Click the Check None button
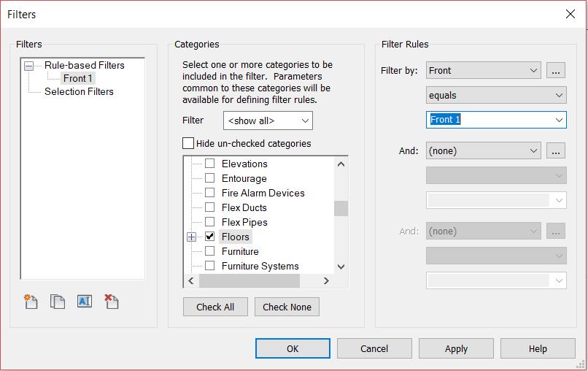588x371 pixels. [x=287, y=307]
